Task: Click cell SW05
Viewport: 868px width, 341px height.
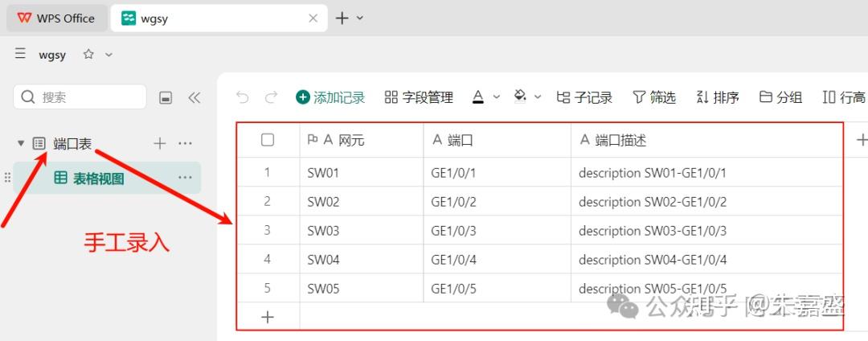Action: (x=362, y=289)
